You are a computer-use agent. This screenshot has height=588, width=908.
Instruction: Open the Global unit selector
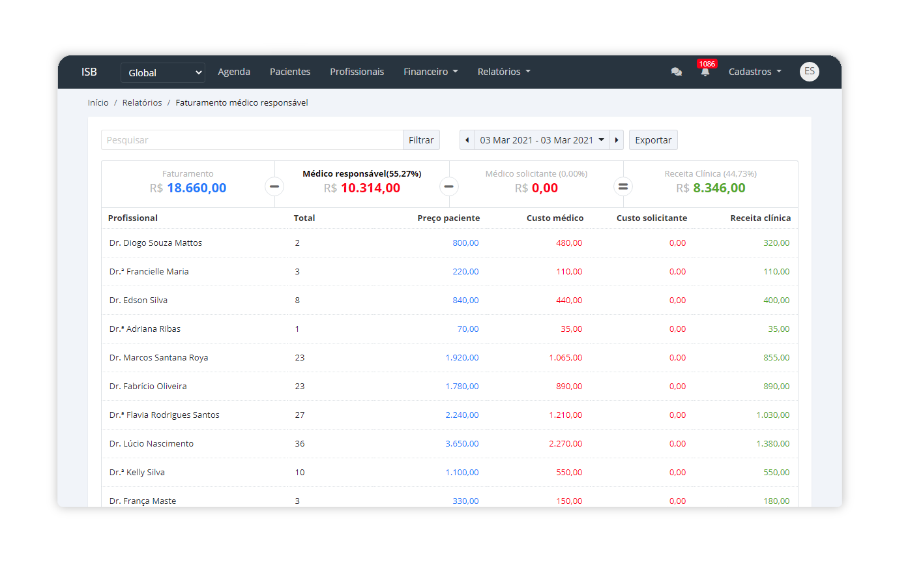tap(163, 72)
